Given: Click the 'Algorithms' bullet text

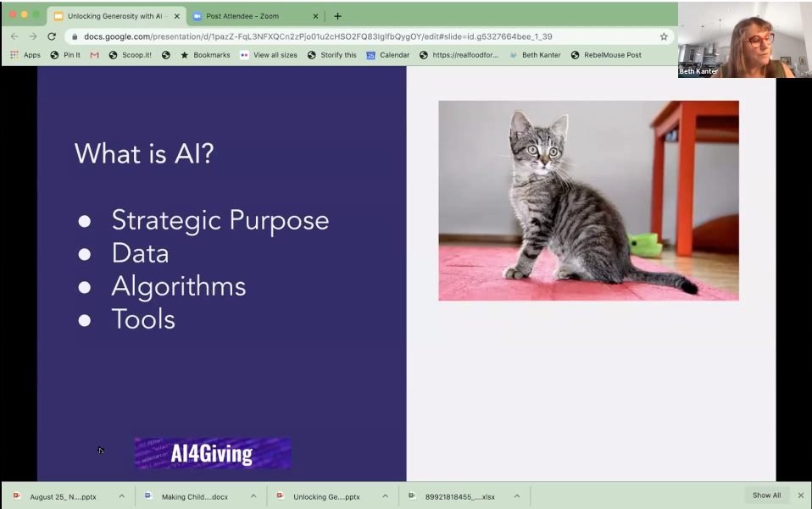Looking at the screenshot, I should (x=179, y=286).
